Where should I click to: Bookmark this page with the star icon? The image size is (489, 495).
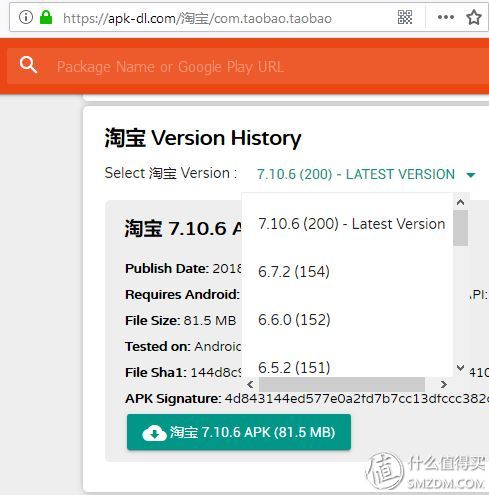point(474,17)
